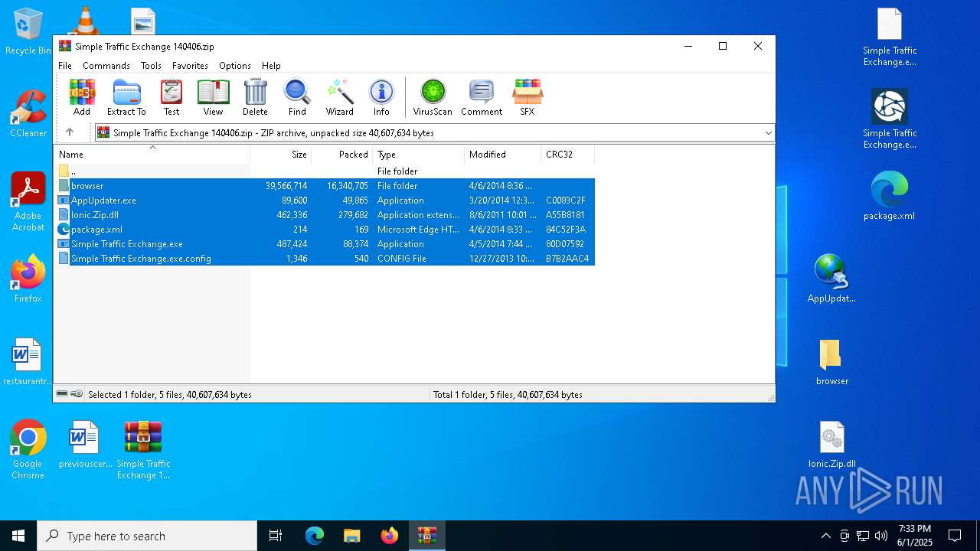Select the AppUpdater desktop icon
The image size is (980, 551).
(831, 279)
